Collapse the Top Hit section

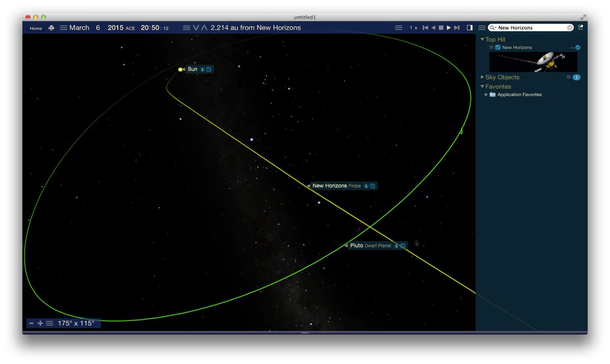coord(482,39)
